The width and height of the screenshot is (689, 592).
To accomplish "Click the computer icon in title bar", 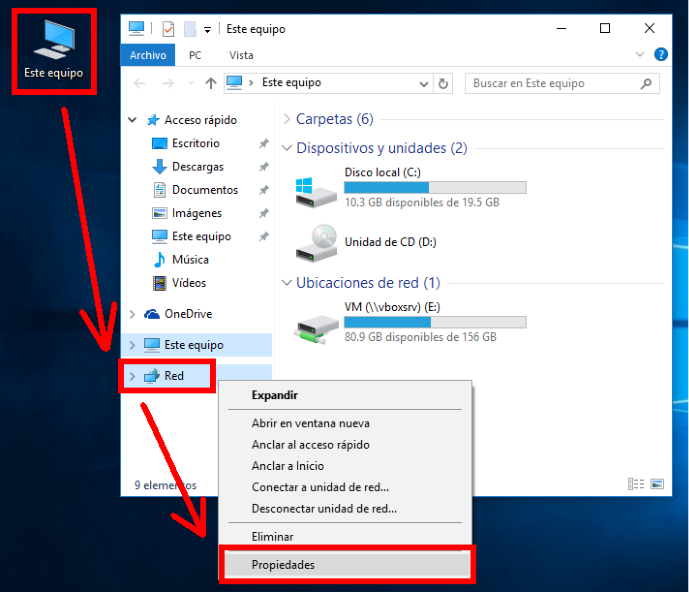I will [136, 29].
